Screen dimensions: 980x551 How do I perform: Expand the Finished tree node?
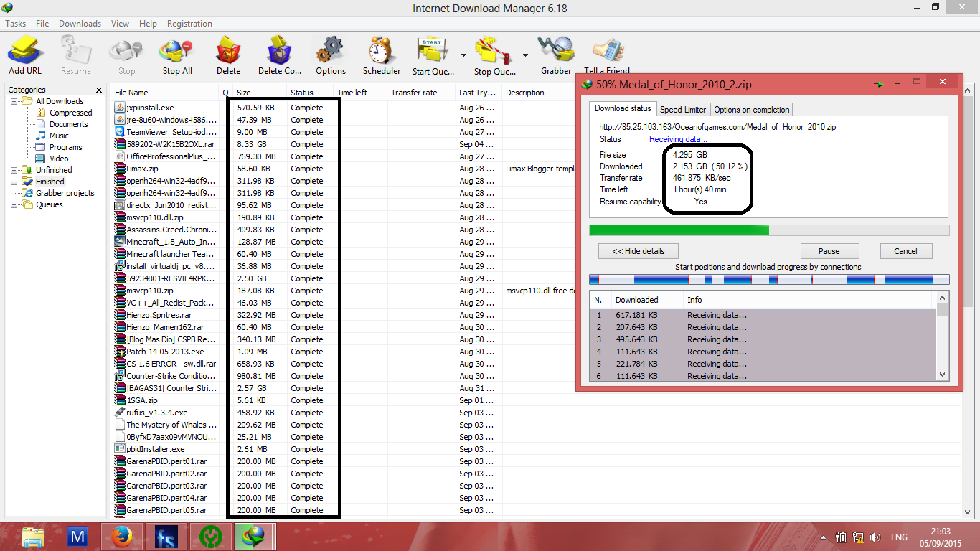[14, 182]
